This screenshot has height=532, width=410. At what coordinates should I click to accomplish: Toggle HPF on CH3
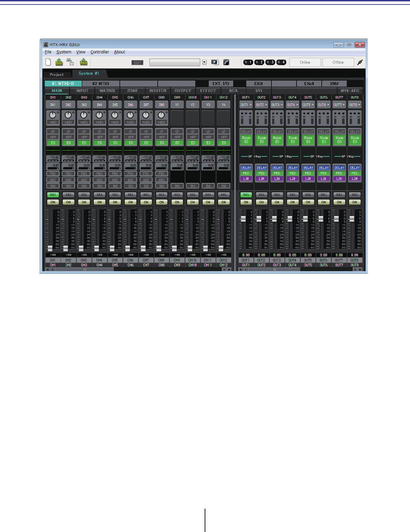point(84,137)
